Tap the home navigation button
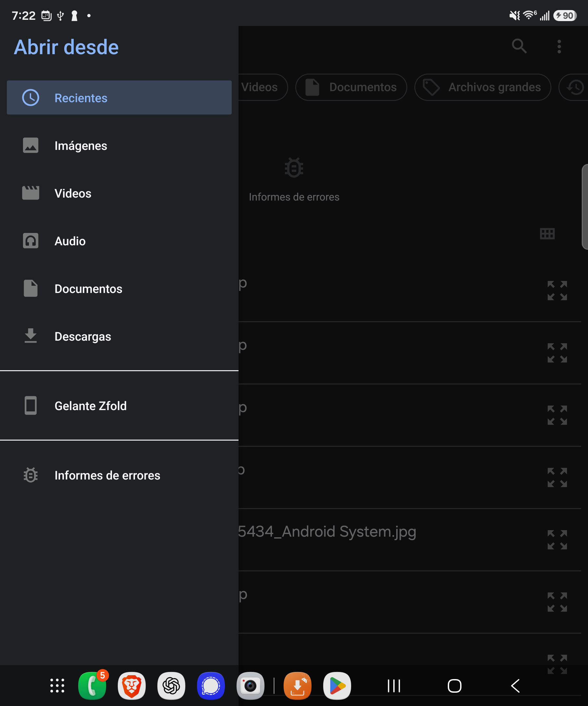Viewport: 588px width, 706px height. (x=455, y=686)
